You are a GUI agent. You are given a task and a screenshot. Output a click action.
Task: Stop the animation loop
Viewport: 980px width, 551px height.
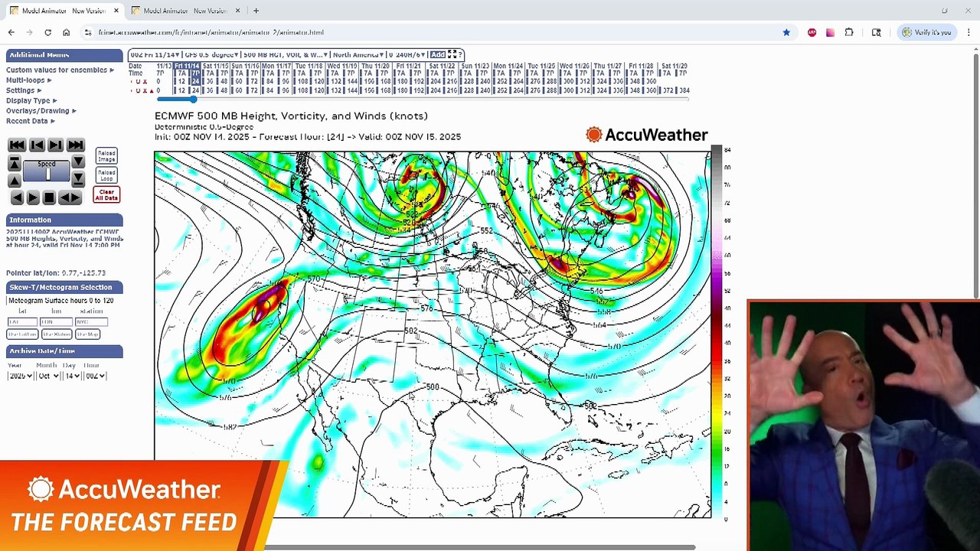tap(49, 197)
